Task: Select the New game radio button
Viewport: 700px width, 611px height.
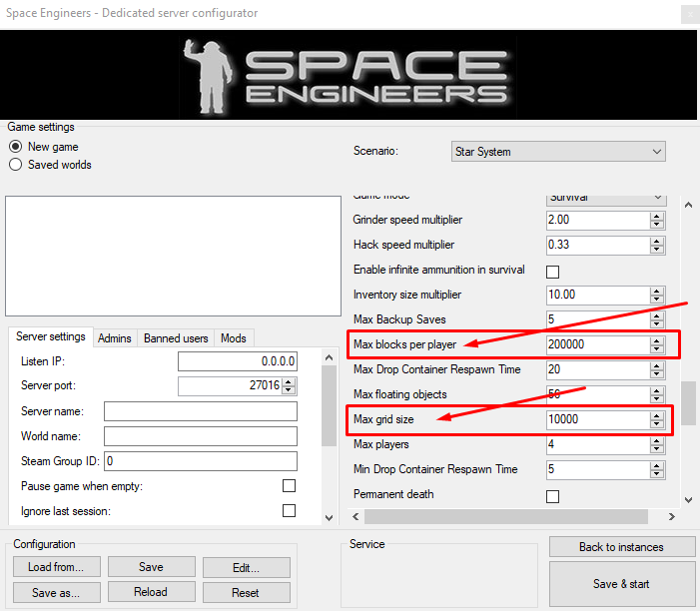Action: pos(16,147)
